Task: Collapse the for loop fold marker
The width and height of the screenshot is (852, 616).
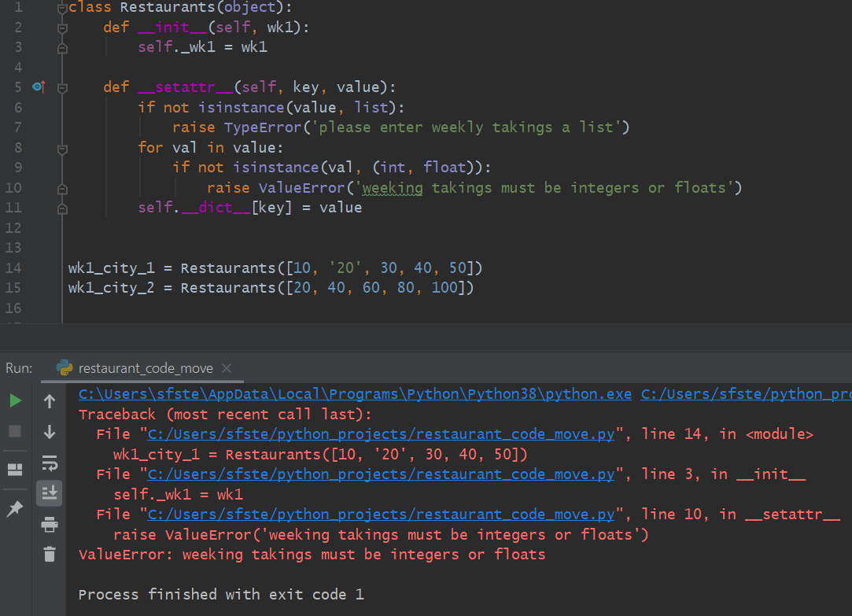Action: click(x=61, y=146)
